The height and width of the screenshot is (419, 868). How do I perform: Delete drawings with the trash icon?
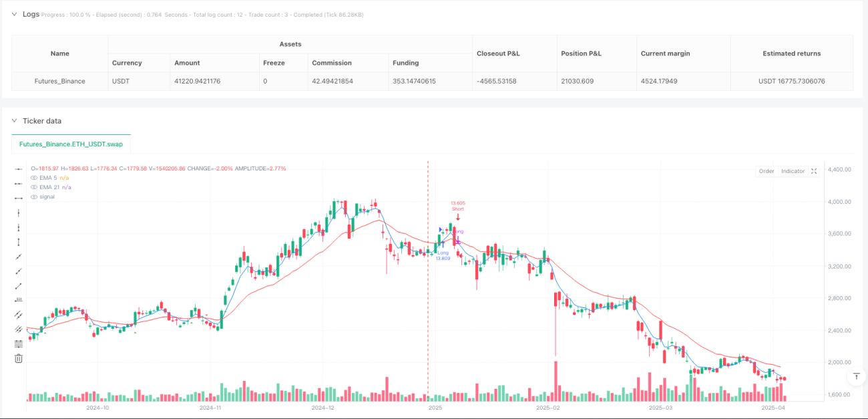pos(19,359)
